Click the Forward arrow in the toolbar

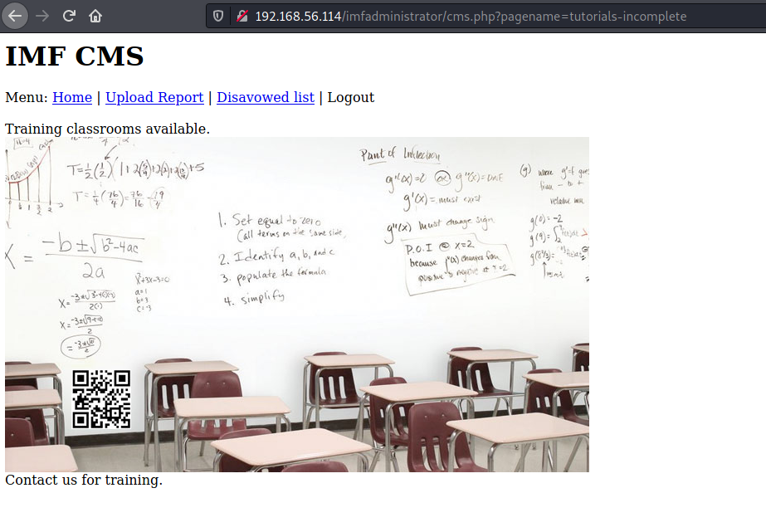(42, 16)
